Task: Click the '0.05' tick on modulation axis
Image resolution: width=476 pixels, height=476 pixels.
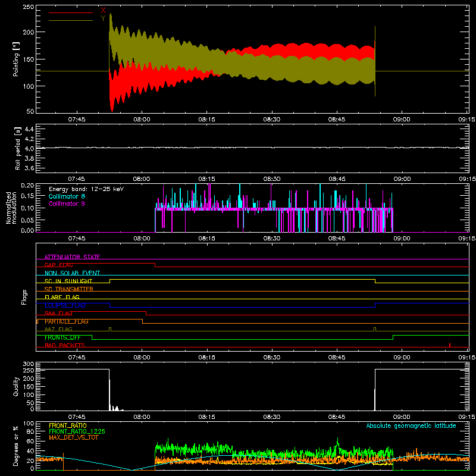Action: [27, 219]
